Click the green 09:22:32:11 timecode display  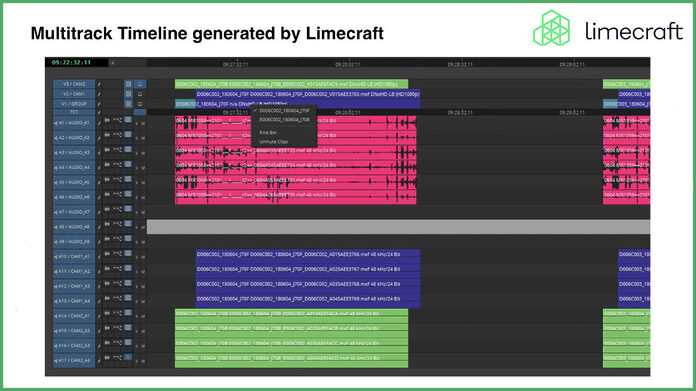tap(71, 63)
